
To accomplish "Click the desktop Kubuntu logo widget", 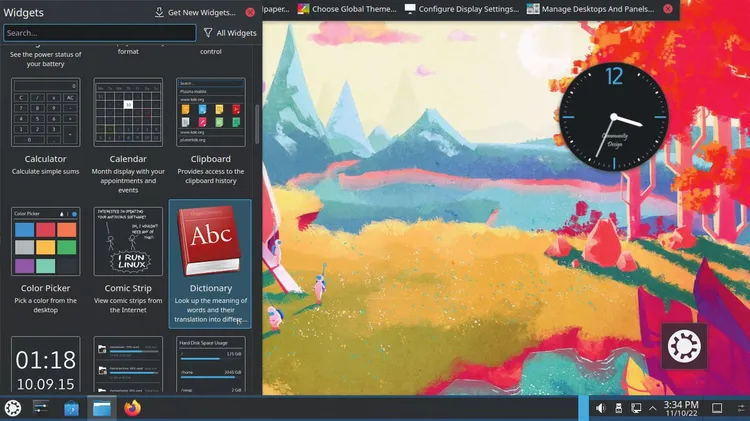I will 685,346.
